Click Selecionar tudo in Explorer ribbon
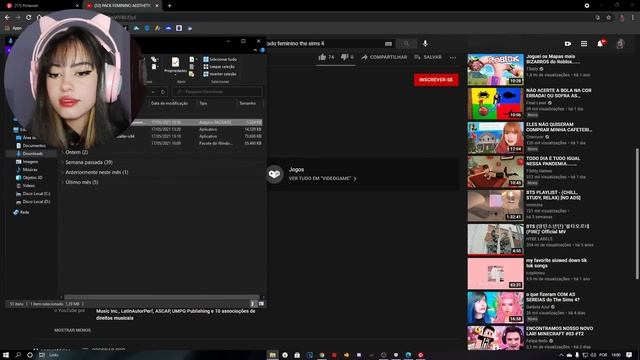Image resolution: width=640 pixels, height=360 pixels. tap(220, 60)
